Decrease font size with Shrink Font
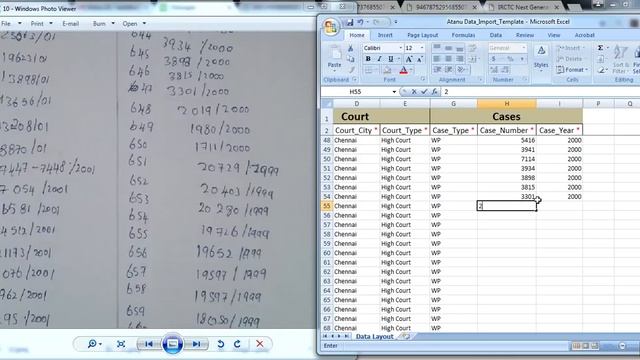This screenshot has width=640, height=360. 420,59
